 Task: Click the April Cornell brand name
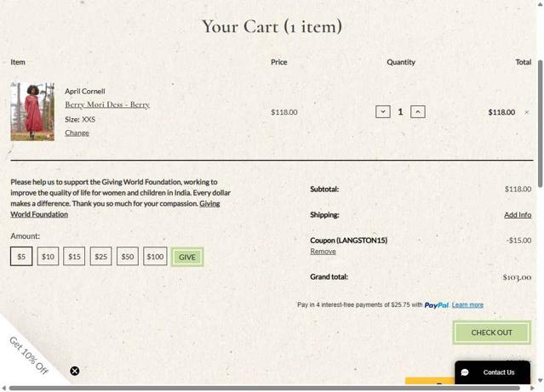coord(85,91)
